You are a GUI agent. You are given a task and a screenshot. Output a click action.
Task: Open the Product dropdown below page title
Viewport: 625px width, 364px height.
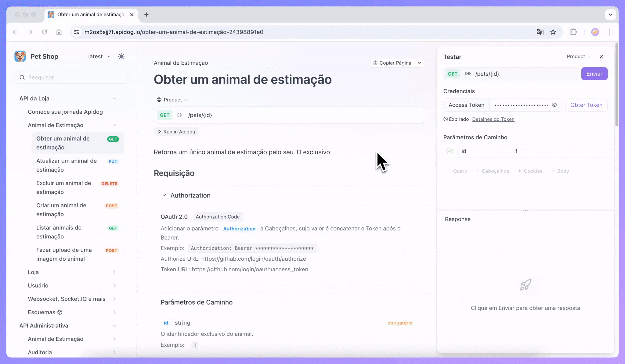[172, 100]
